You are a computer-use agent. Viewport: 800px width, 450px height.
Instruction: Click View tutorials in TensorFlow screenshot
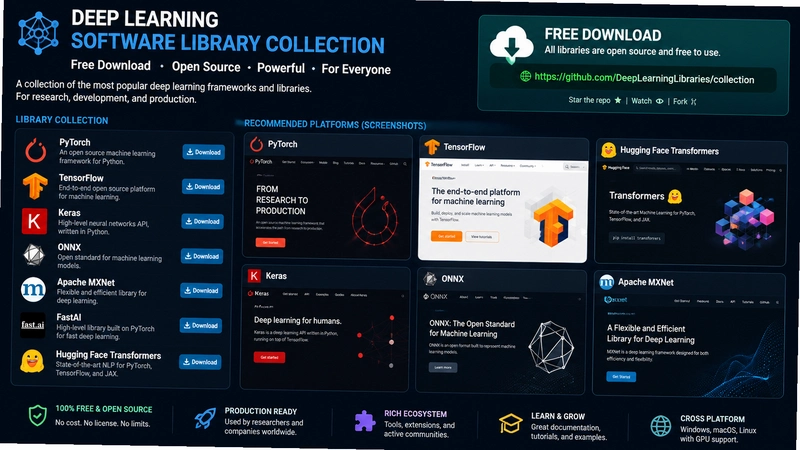pyautogui.click(x=482, y=237)
